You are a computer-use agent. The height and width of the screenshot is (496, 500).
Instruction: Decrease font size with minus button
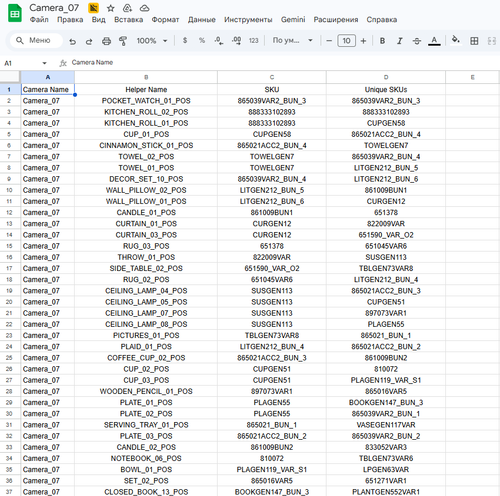(x=329, y=41)
